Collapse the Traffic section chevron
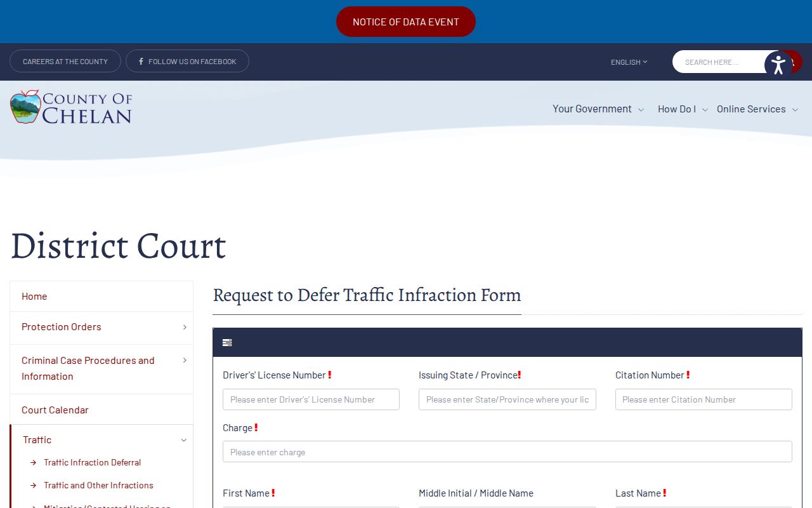812x508 pixels. point(184,440)
